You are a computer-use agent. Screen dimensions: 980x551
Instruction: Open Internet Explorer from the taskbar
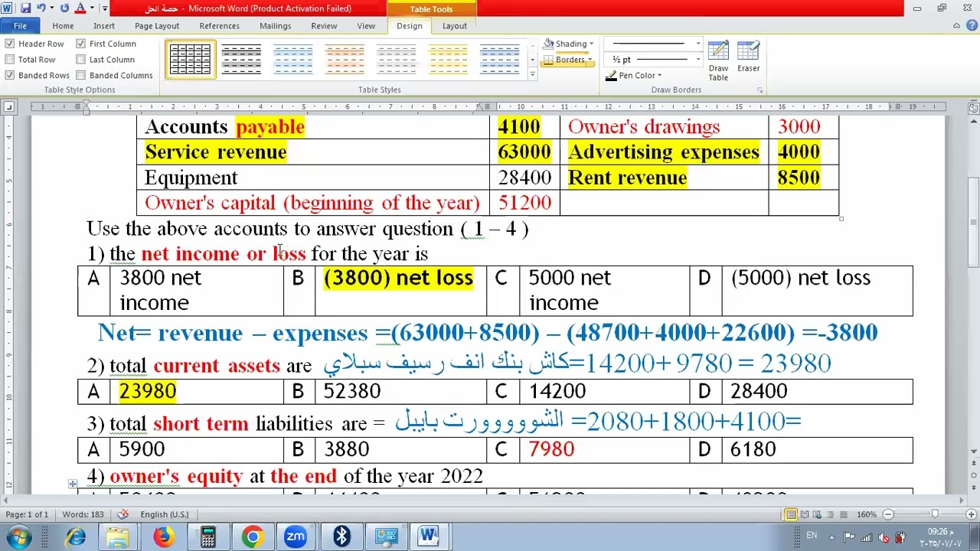tap(75, 537)
